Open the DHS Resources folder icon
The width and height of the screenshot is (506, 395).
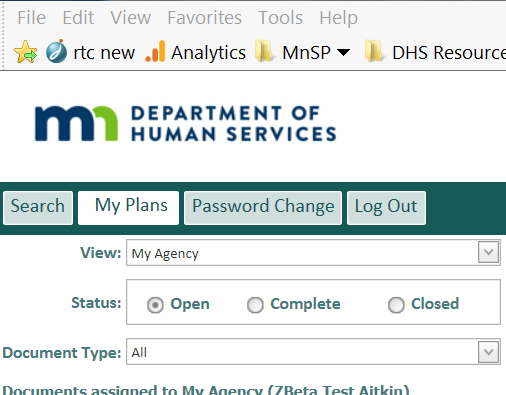pos(374,51)
